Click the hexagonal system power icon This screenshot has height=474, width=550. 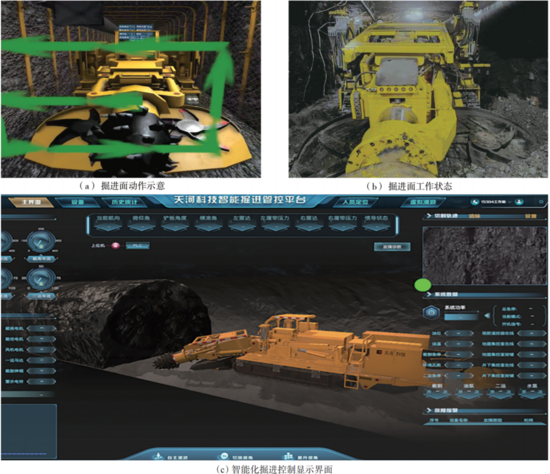tap(431, 312)
